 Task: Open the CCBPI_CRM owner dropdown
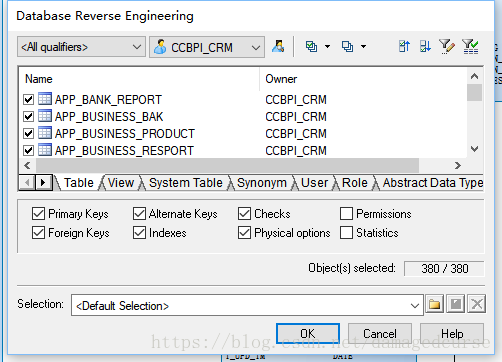pos(207,47)
